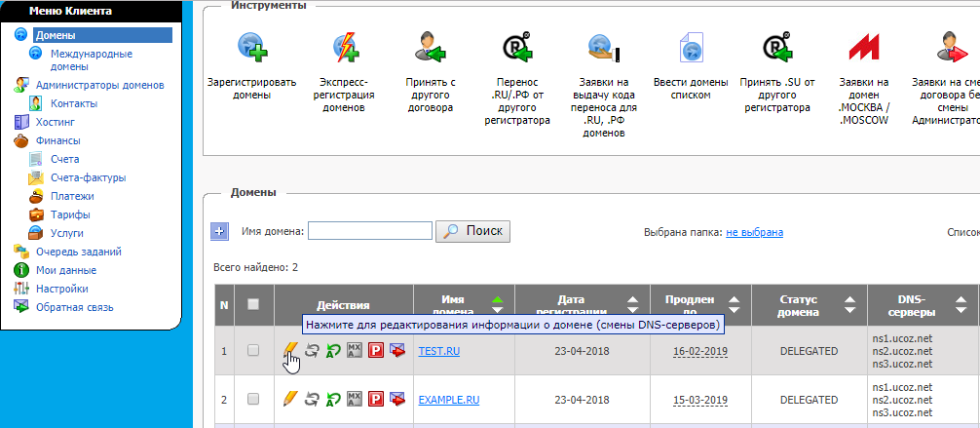Click pencil edit icon for EXAMPLE.RU
The height and width of the screenshot is (428, 980).
point(289,399)
